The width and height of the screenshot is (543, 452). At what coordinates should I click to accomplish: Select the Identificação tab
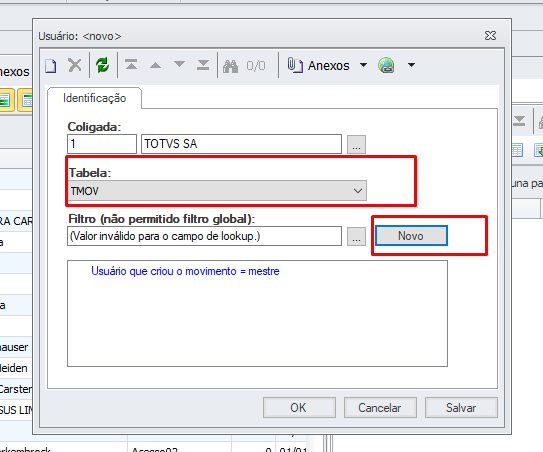[x=95, y=98]
